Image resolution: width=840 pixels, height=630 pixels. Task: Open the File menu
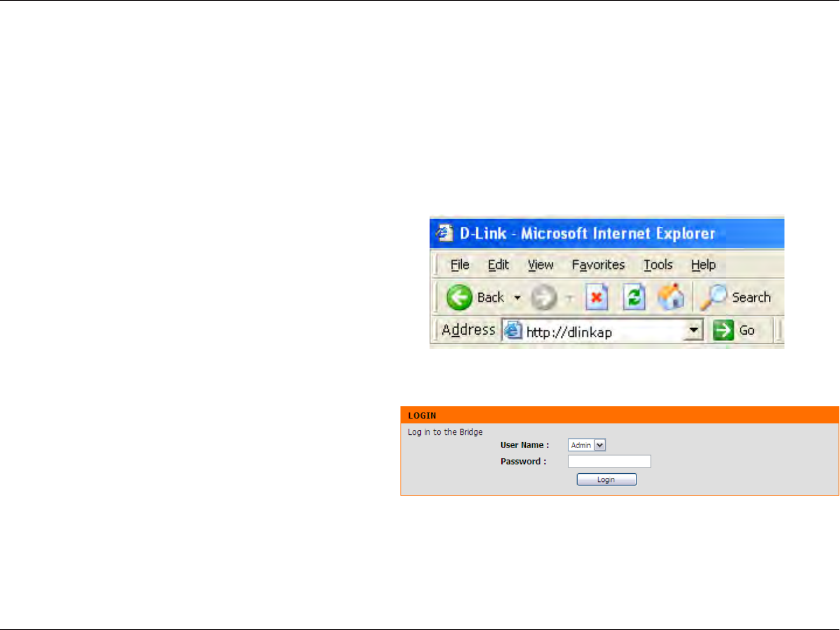click(x=460, y=265)
